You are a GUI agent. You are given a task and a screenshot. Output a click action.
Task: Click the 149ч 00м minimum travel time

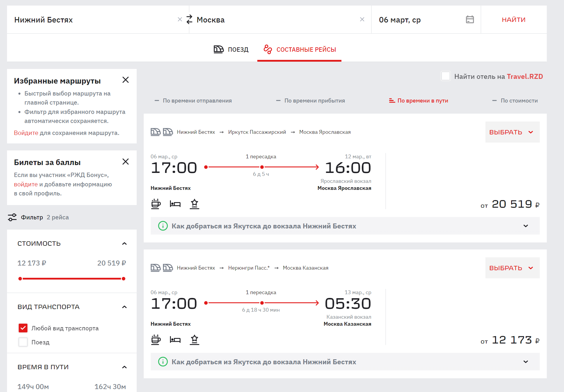click(x=33, y=387)
